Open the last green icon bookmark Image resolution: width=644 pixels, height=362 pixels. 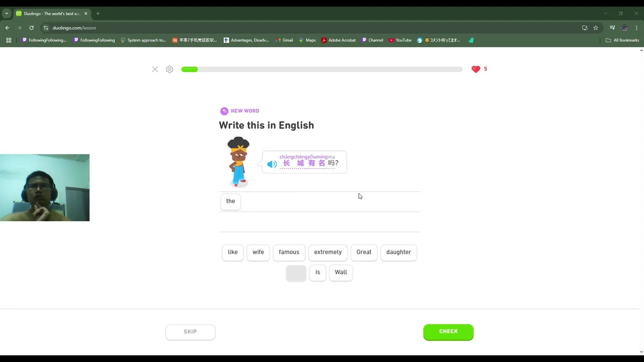[471, 40]
